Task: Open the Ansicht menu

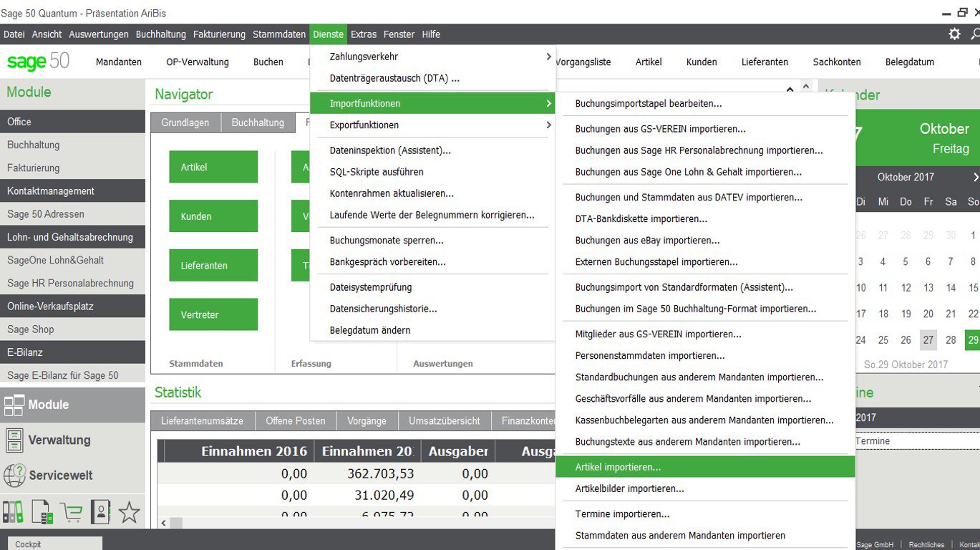Action: (47, 34)
